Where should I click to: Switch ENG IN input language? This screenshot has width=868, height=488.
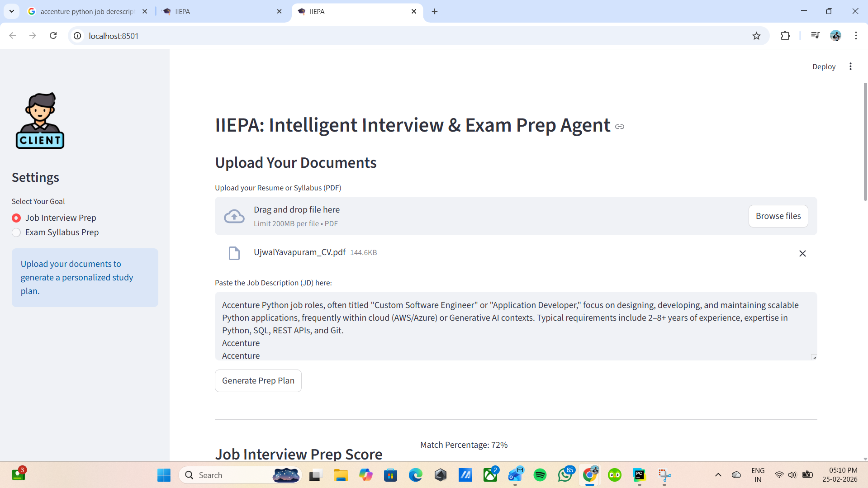(758, 475)
